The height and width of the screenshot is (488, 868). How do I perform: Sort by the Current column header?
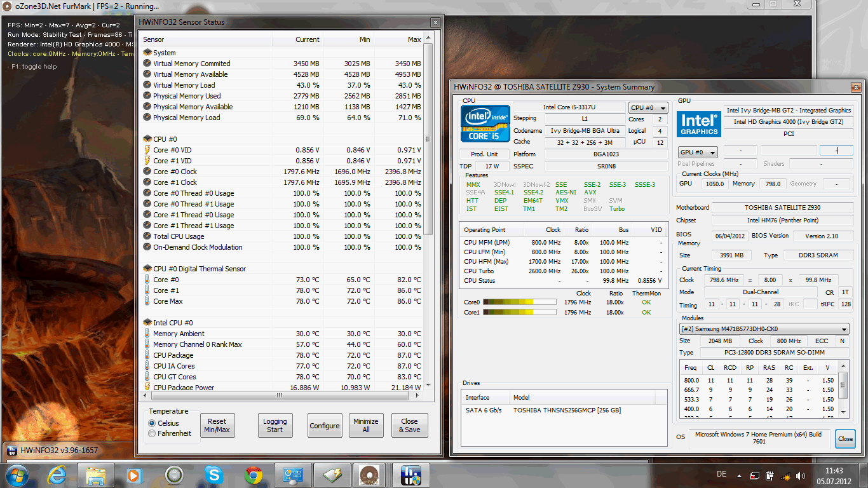(x=297, y=39)
